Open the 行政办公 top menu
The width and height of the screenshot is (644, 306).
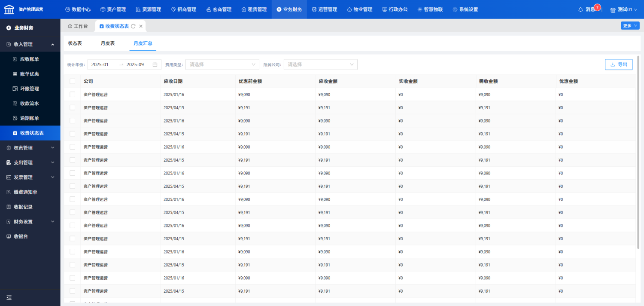tap(395, 9)
